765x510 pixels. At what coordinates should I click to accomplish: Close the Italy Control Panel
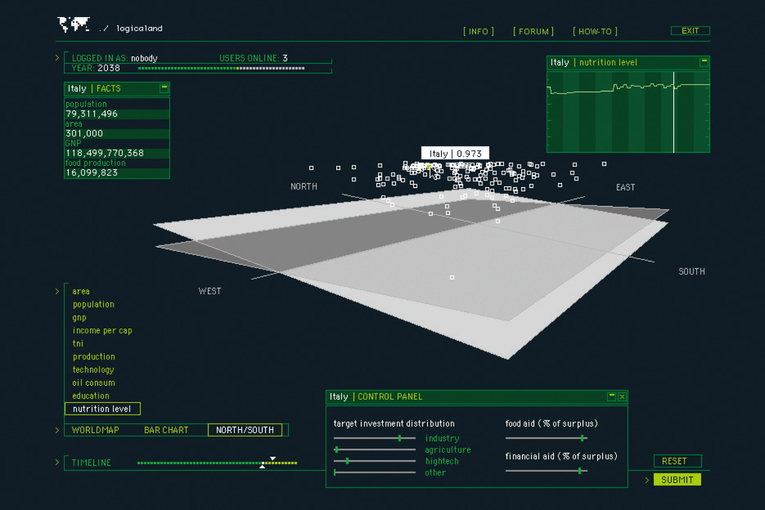point(622,396)
